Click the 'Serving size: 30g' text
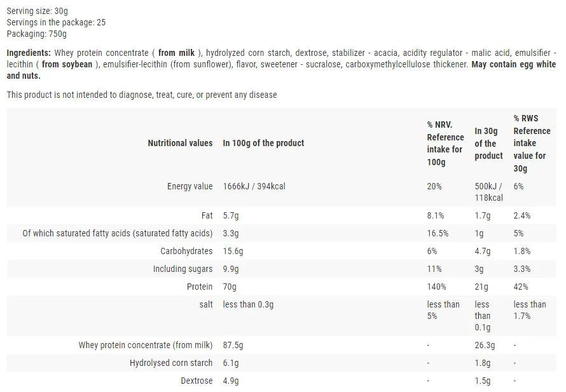The image size is (566, 392). tap(38, 11)
